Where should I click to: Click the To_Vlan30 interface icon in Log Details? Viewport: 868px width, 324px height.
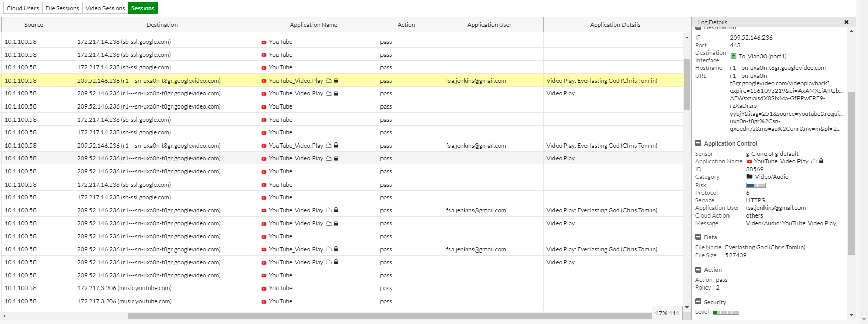pyautogui.click(x=733, y=56)
